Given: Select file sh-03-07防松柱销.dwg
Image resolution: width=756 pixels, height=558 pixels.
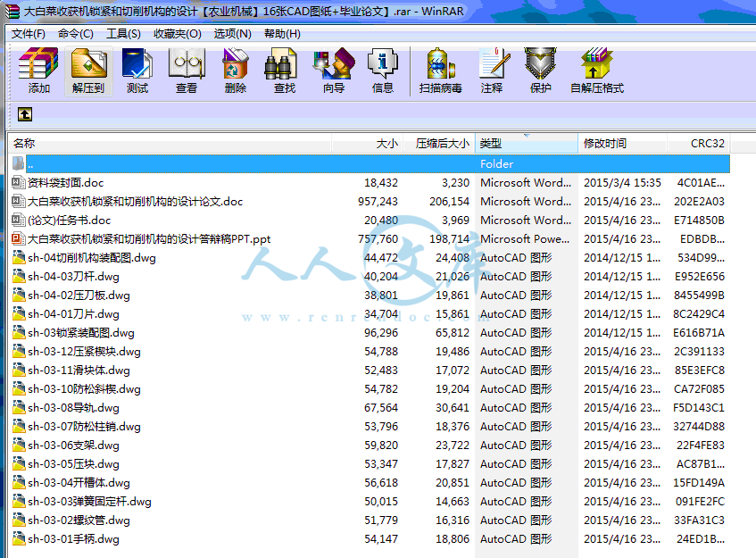Looking at the screenshot, I should click(x=84, y=427).
